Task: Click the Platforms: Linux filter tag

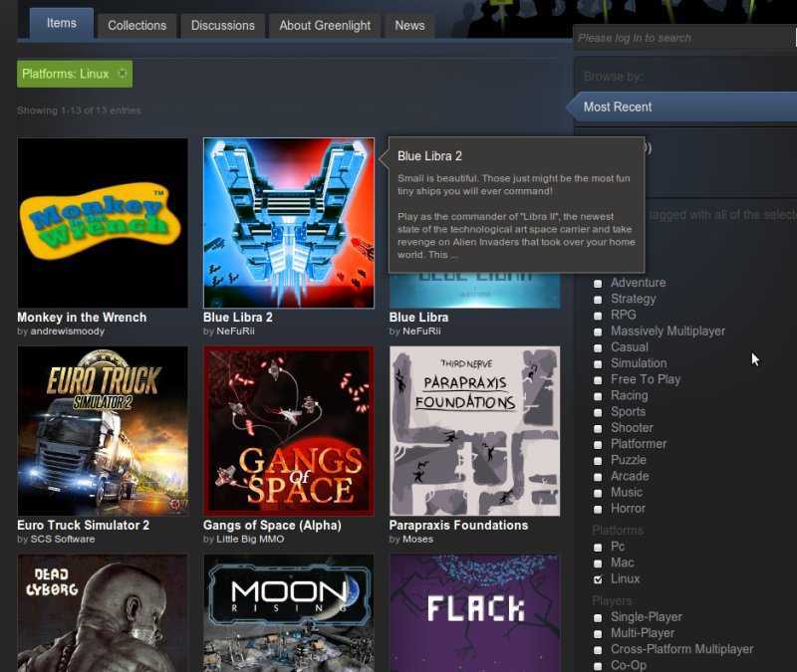Action: coord(75,74)
